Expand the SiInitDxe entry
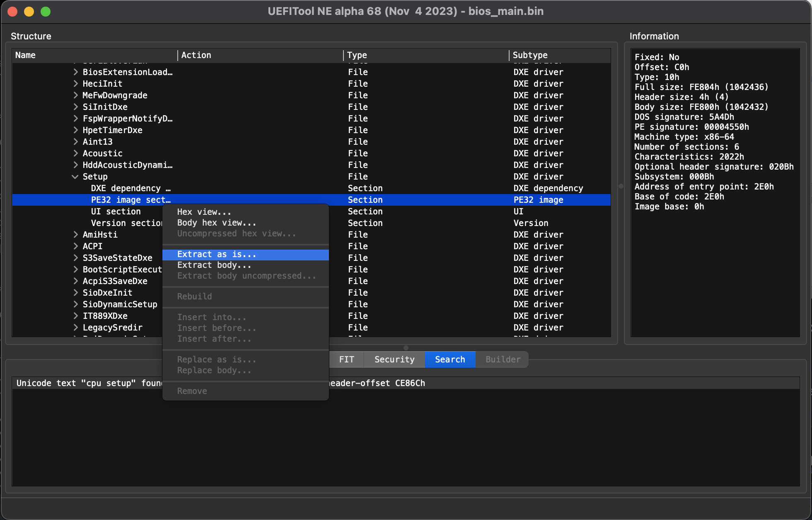 click(x=75, y=107)
